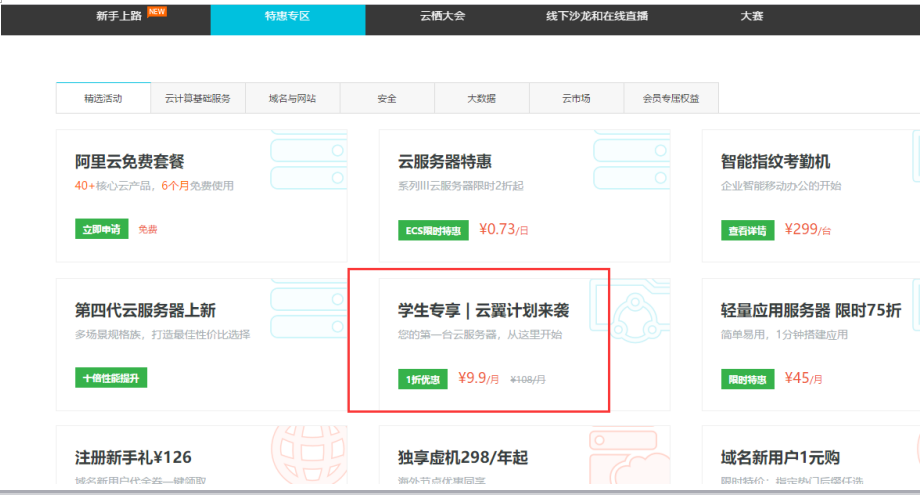The width and height of the screenshot is (920, 495).
Task: Click the illustration icon on 学生专享 card
Action: coord(630,311)
